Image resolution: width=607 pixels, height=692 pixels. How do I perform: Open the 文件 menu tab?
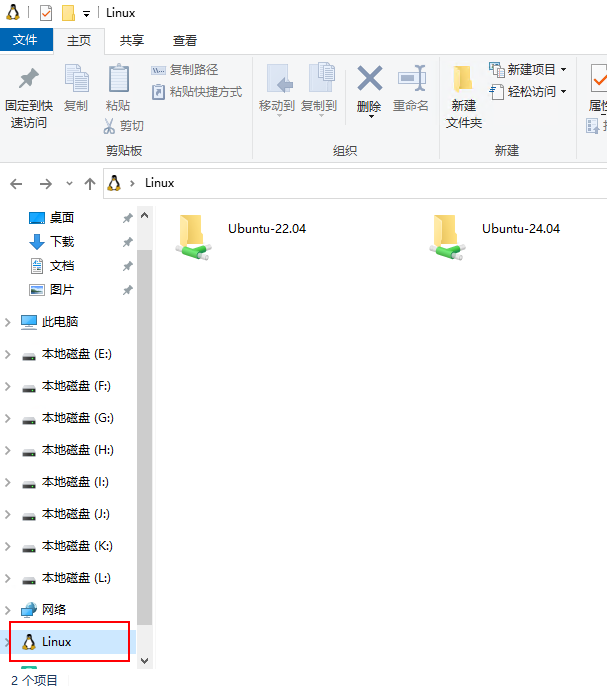tap(26, 40)
